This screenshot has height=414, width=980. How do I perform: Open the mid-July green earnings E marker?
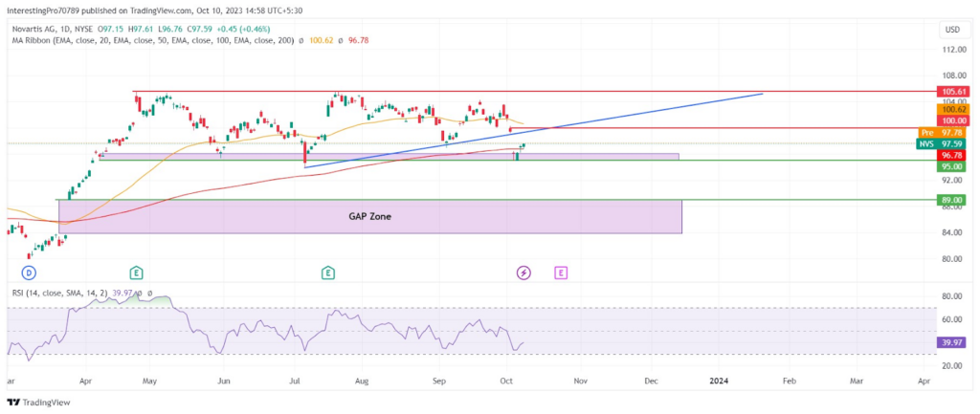[327, 272]
